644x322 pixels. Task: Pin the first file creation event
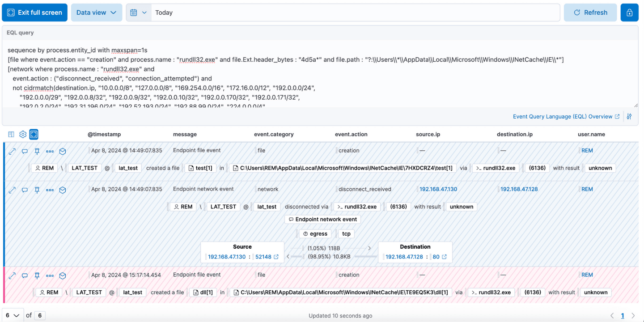[x=37, y=151]
